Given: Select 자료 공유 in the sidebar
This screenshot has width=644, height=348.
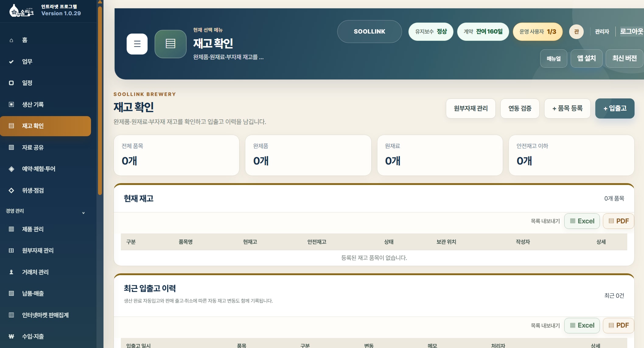Looking at the screenshot, I should pos(45,147).
